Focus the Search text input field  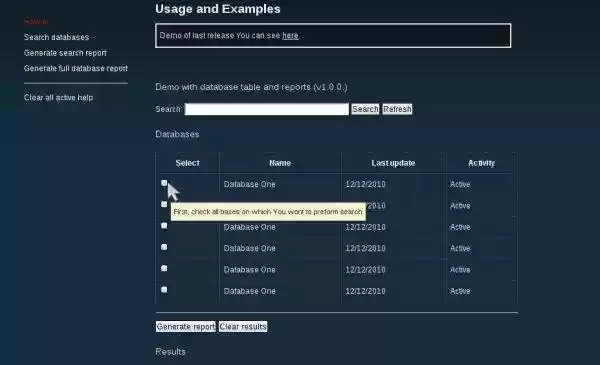click(267, 109)
